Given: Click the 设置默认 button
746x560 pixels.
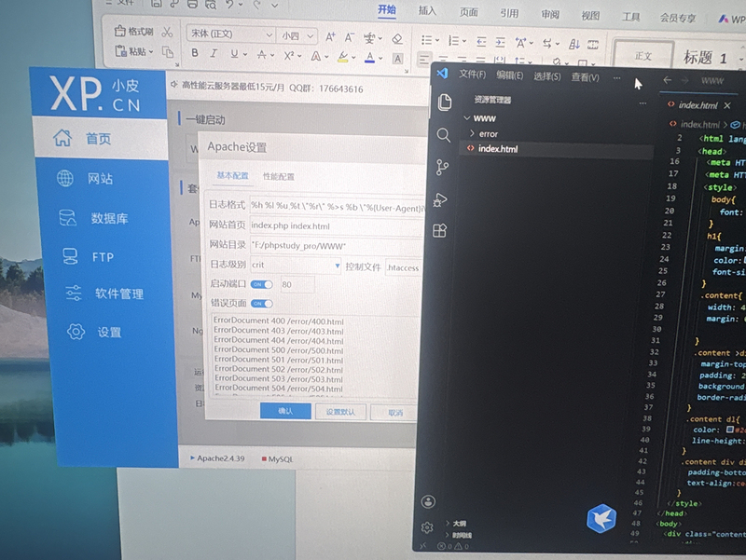Looking at the screenshot, I should coord(340,412).
